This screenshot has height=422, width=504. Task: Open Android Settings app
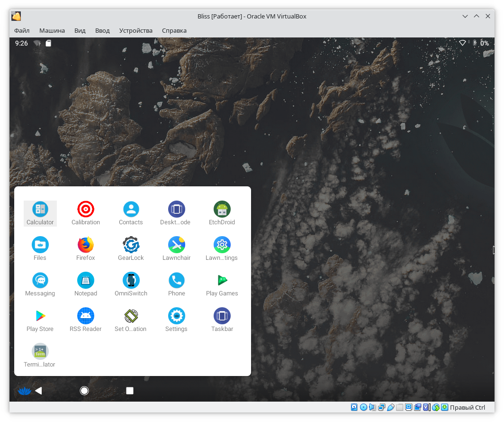click(176, 320)
